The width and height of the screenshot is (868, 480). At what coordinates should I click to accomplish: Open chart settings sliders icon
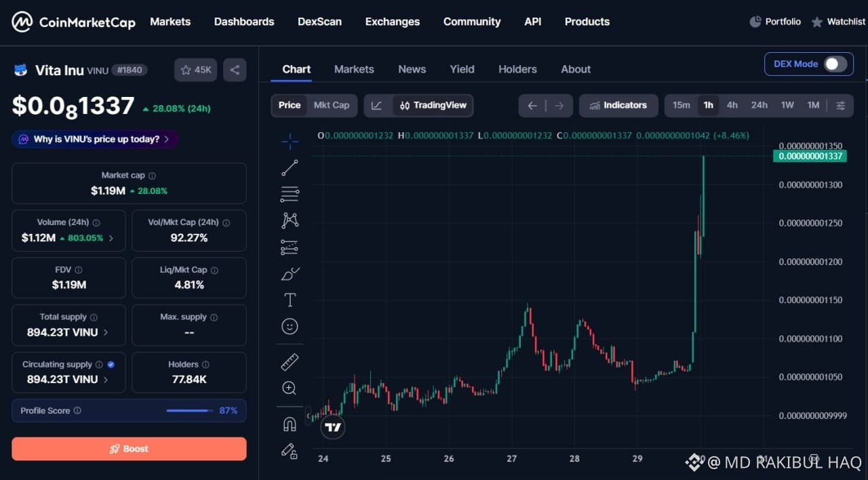click(840, 105)
